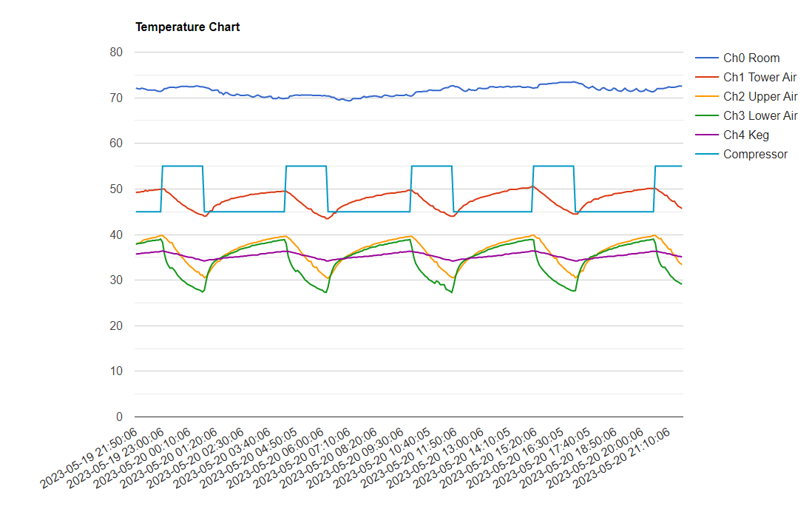Click the y-axis value "50"
This screenshot has height=509, width=812.
coord(116,189)
